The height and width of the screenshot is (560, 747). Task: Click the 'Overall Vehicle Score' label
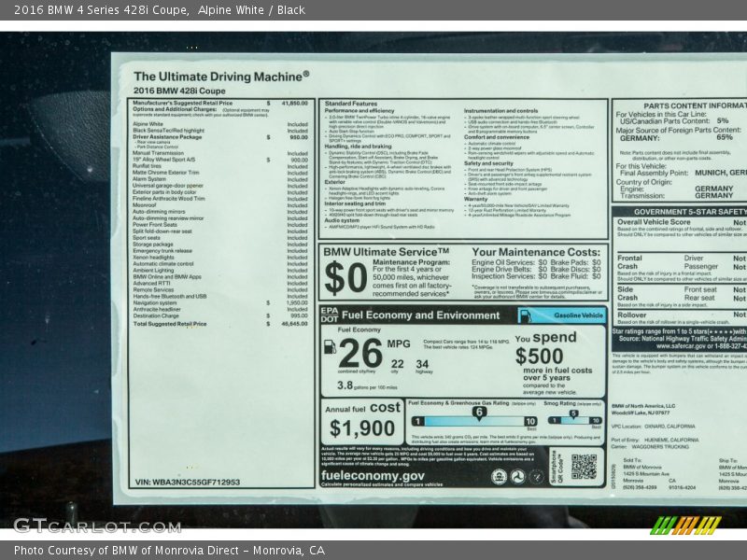654,222
